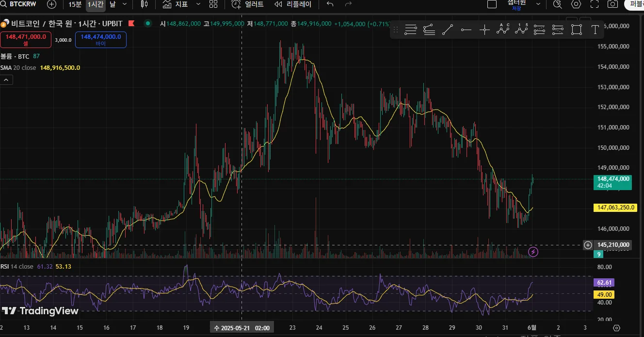Switch to the 날 daily timeframe

(113, 4)
